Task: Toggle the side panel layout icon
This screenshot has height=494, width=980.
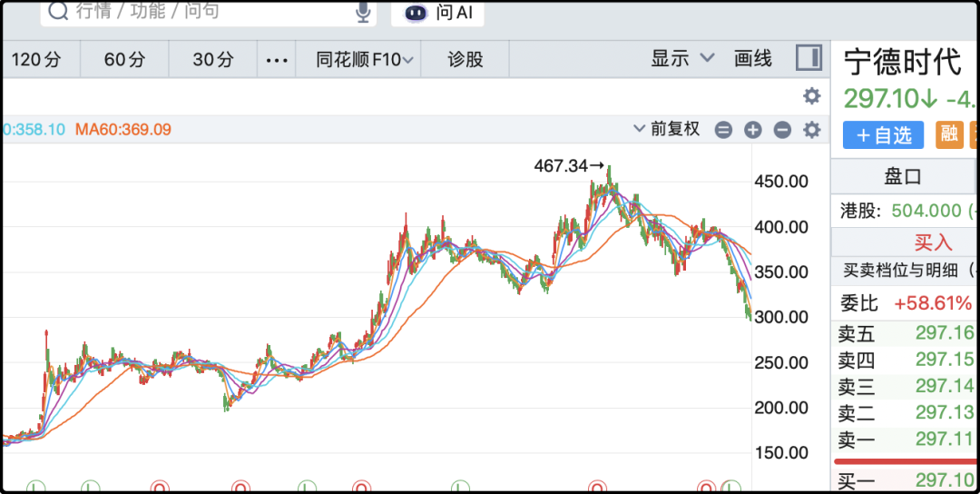Action: click(808, 59)
